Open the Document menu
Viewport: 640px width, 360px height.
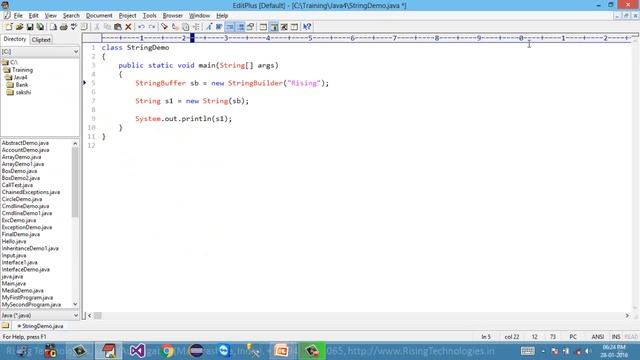[x=99, y=16]
